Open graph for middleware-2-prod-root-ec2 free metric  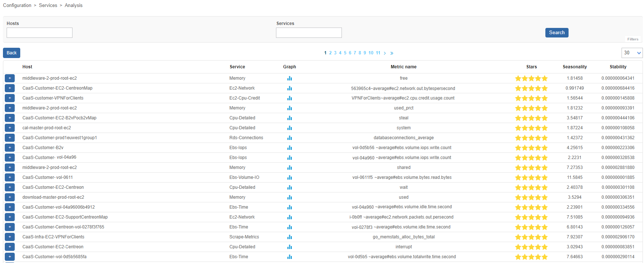click(290, 78)
